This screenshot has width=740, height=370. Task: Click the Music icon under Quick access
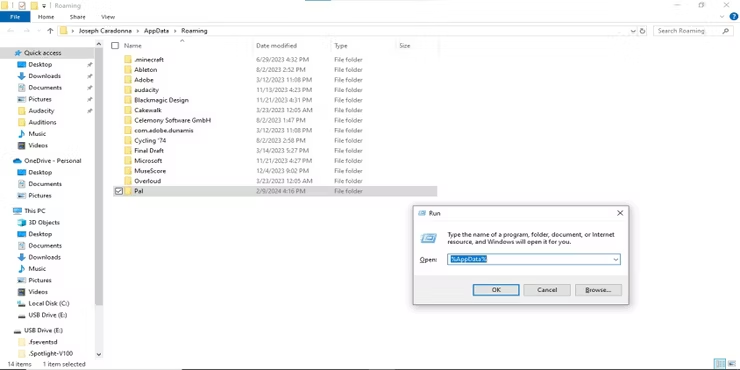(x=21, y=134)
